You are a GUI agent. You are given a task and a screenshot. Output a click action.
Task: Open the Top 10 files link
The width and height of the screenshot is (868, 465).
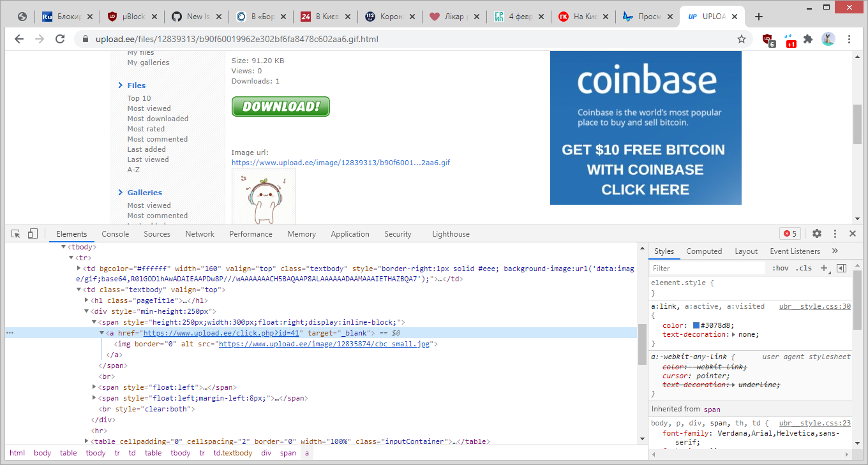(139, 98)
